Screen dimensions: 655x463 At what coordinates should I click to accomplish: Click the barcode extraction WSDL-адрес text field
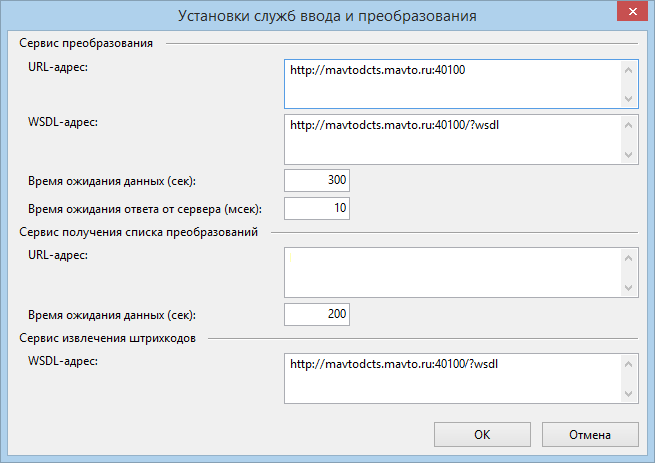point(452,377)
